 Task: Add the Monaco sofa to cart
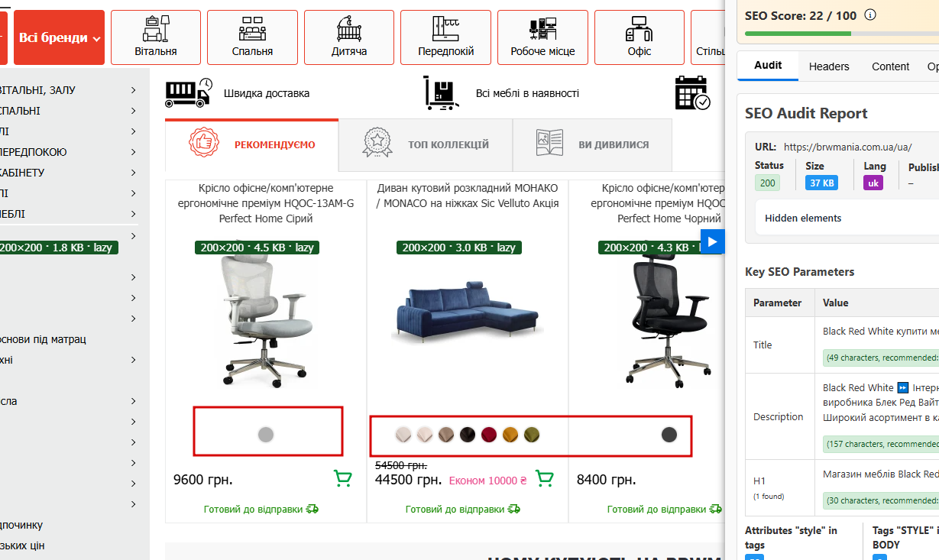tap(545, 479)
